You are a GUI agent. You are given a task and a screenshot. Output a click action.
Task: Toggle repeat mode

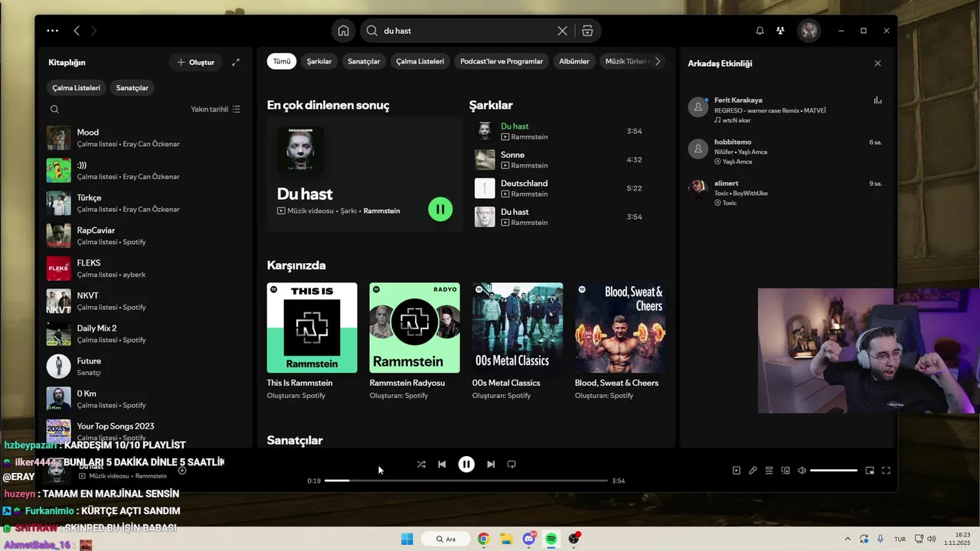pyautogui.click(x=511, y=465)
